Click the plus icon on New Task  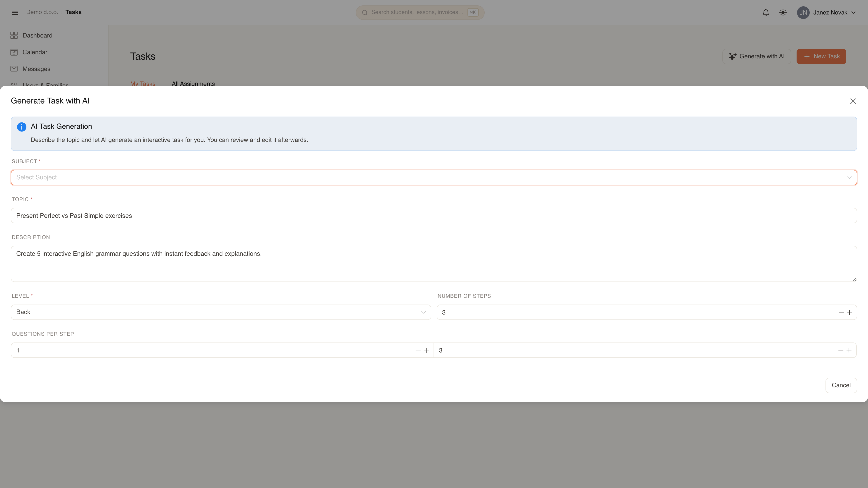pyautogui.click(x=807, y=56)
